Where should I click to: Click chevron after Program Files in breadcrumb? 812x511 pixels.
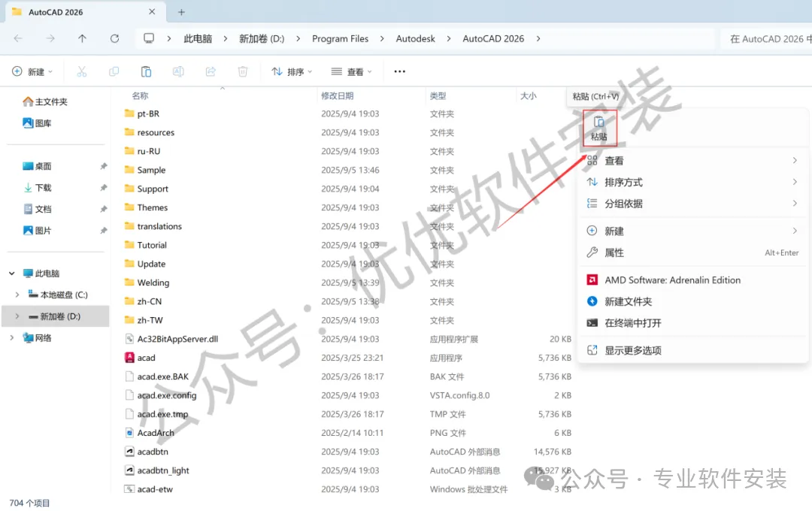point(382,38)
